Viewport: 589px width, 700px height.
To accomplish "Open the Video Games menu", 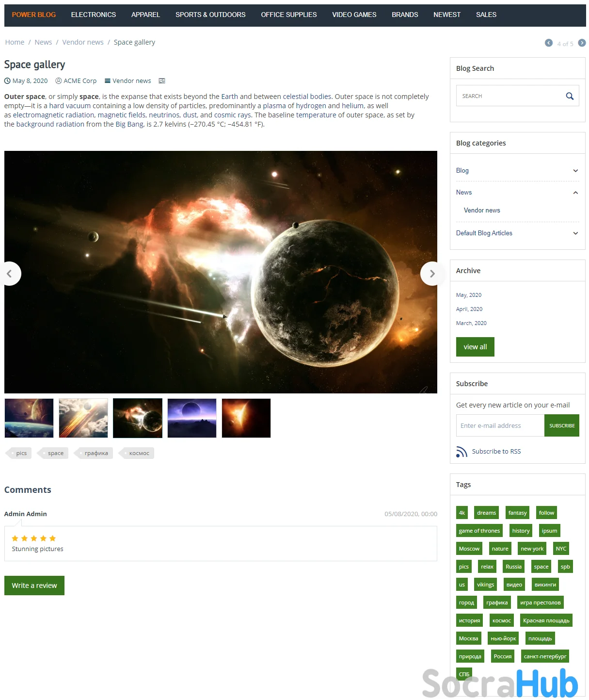I will (354, 15).
